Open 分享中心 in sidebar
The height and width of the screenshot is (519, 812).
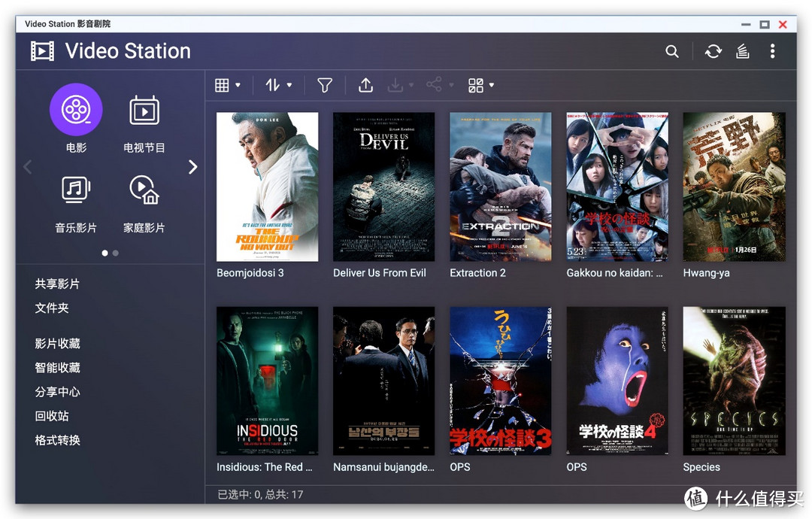[x=57, y=392]
